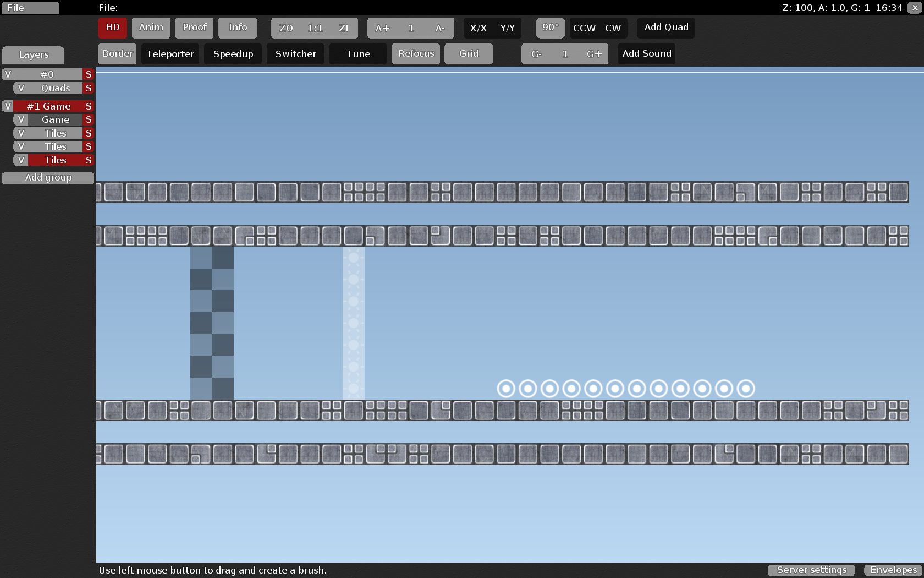The image size is (924, 578).
Task: Collapse the #1 Game group
Action: pyautogui.click(x=9, y=106)
